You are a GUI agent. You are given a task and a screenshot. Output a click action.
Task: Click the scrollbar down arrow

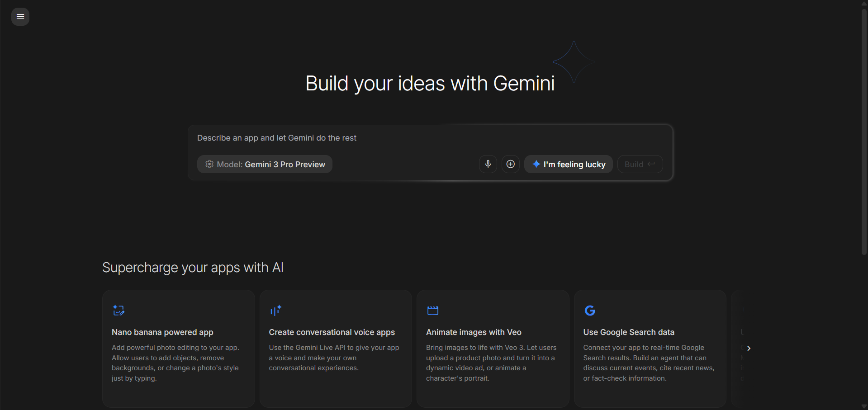(x=864, y=405)
